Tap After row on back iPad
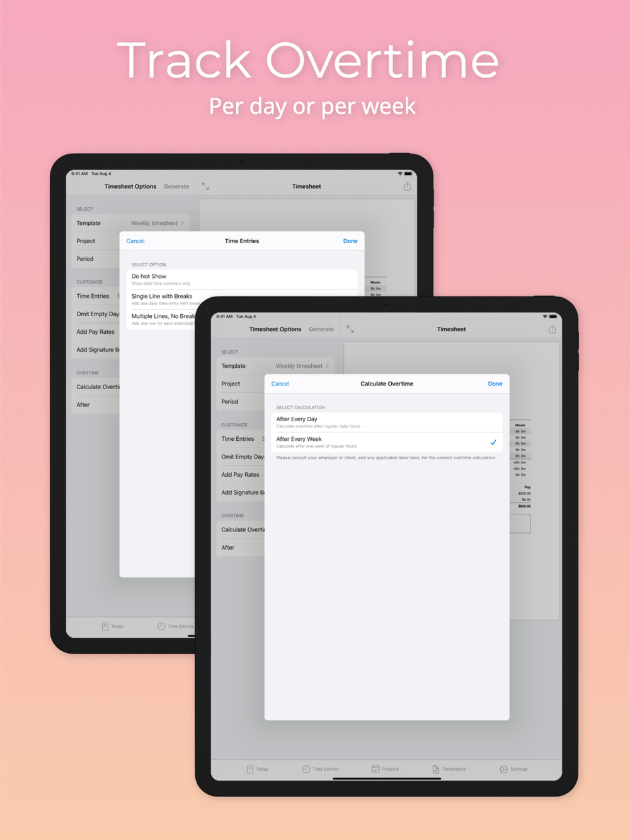This screenshot has height=840, width=630. click(x=96, y=405)
